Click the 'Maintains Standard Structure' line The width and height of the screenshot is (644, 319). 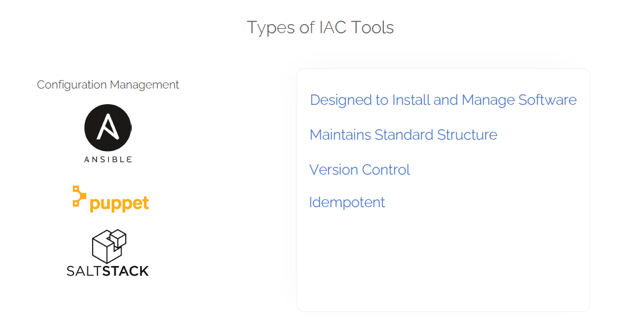tap(403, 135)
